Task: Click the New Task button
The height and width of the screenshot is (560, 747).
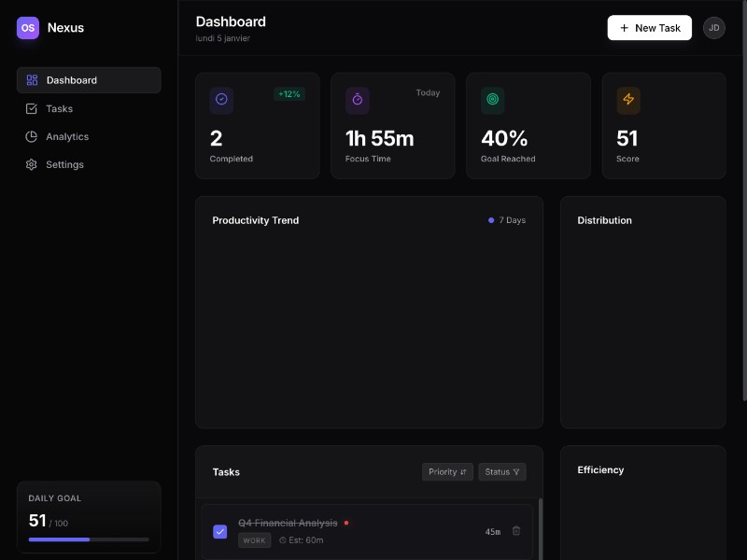Action: (x=649, y=28)
